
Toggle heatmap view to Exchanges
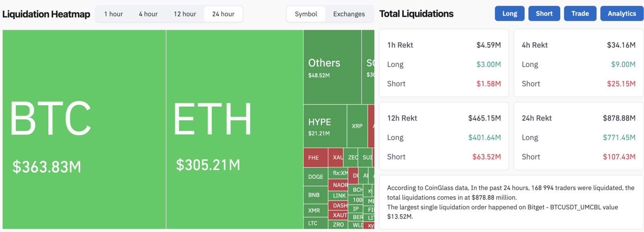[x=349, y=14]
